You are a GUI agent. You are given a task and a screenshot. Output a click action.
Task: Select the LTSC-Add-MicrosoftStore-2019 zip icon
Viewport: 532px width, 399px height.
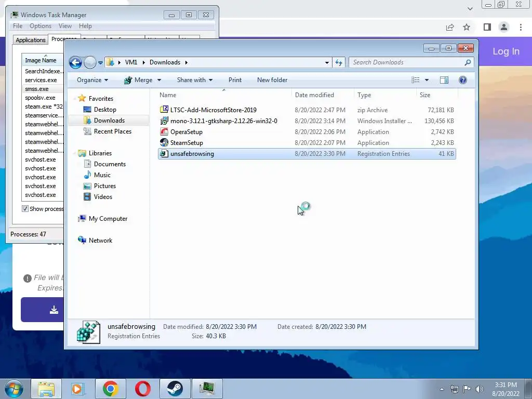pyautogui.click(x=164, y=109)
